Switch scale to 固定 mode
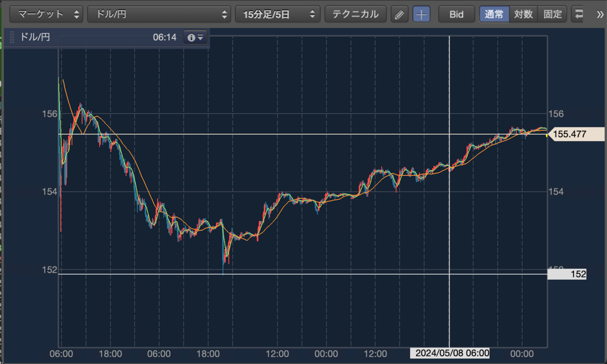The height and width of the screenshot is (364, 607). 552,14
